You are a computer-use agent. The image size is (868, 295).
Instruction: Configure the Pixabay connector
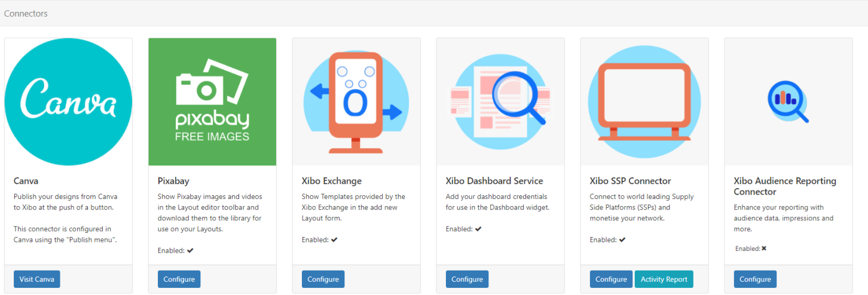click(179, 279)
